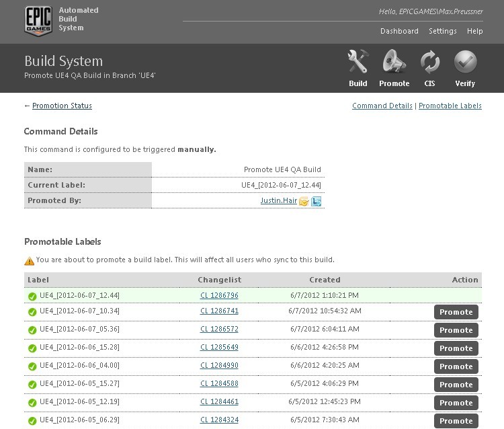Jump to the Command Details anchor link

coord(382,106)
